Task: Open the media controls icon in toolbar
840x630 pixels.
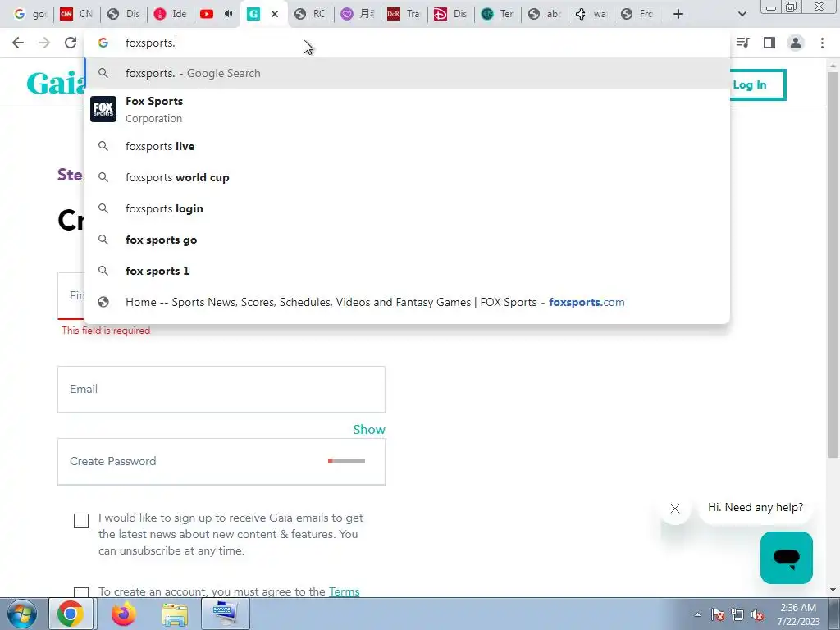Action: [743, 43]
